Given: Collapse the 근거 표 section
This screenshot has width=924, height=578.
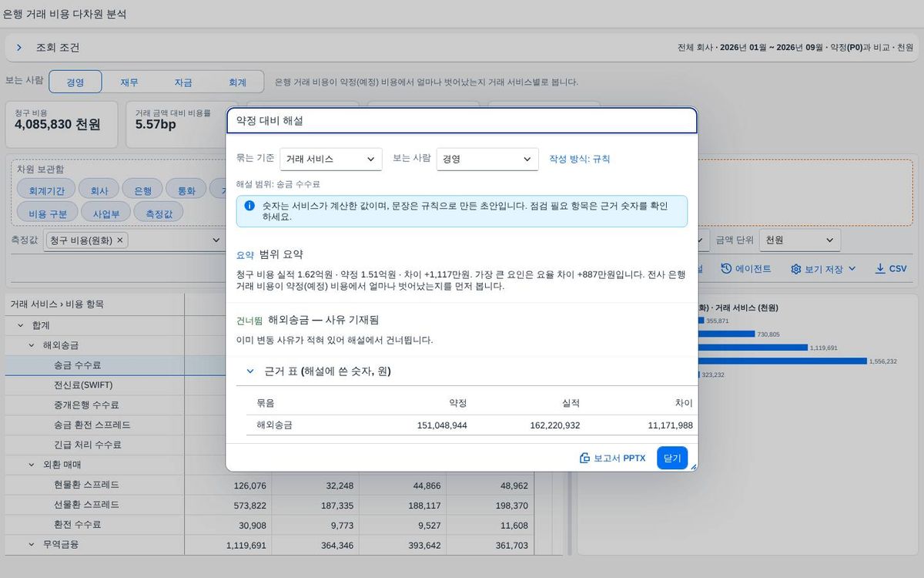Looking at the screenshot, I should pos(250,371).
